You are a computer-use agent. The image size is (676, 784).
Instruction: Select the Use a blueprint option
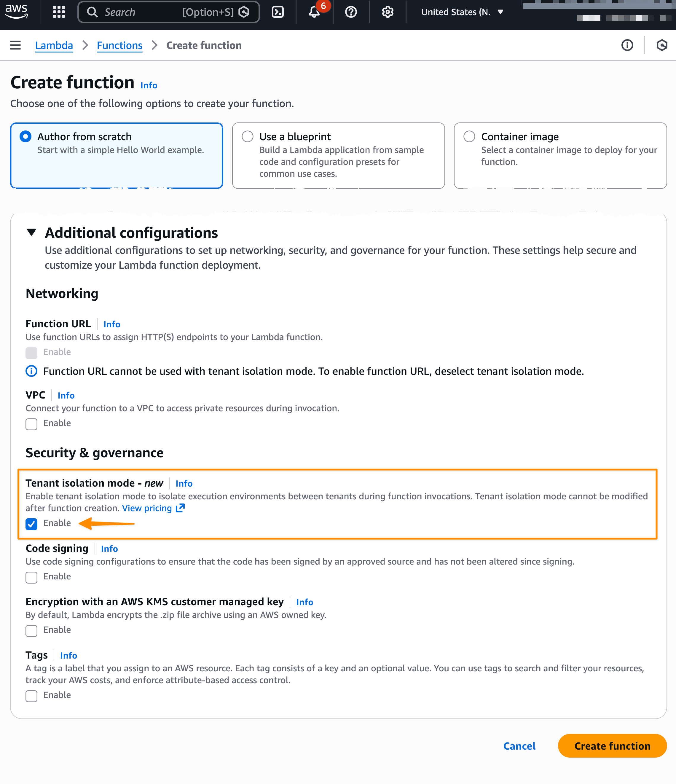(x=248, y=136)
